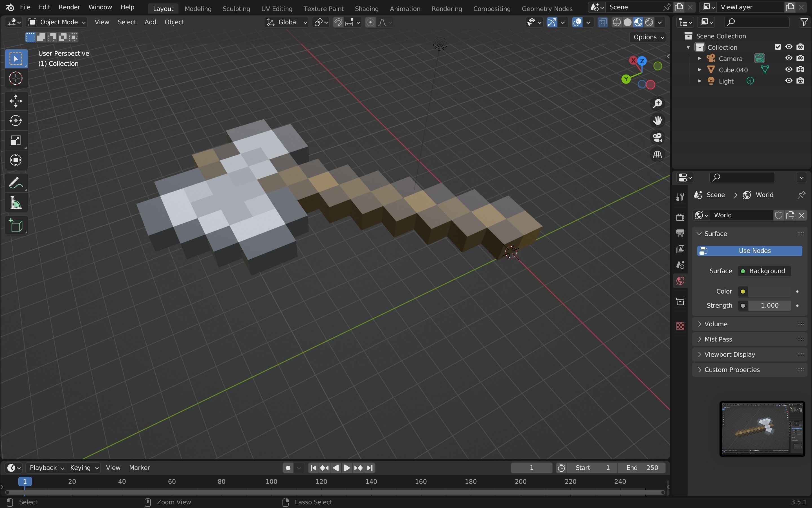Toggle camera view icon in viewport
812x508 pixels.
coord(657,137)
